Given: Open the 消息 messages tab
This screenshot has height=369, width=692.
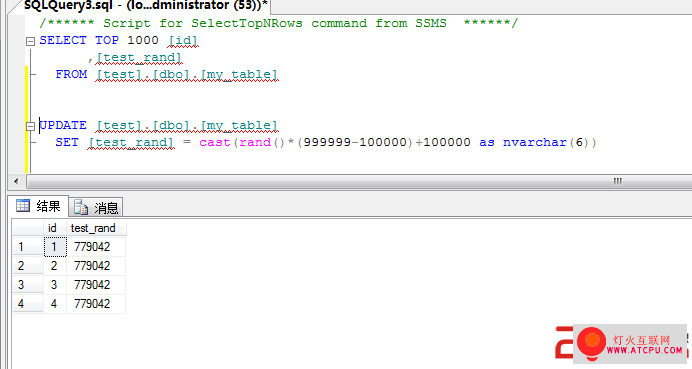Looking at the screenshot, I should tap(96, 207).
